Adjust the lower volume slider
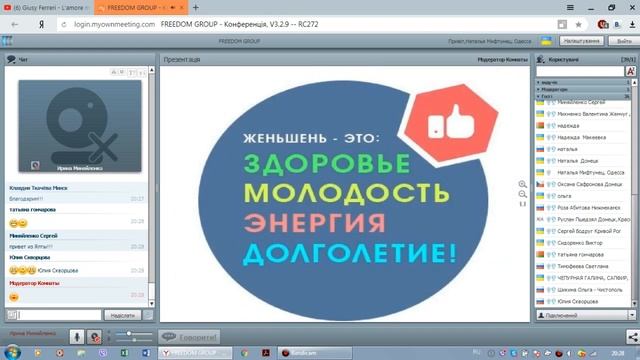The height and width of the screenshot is (360, 640). point(133,340)
